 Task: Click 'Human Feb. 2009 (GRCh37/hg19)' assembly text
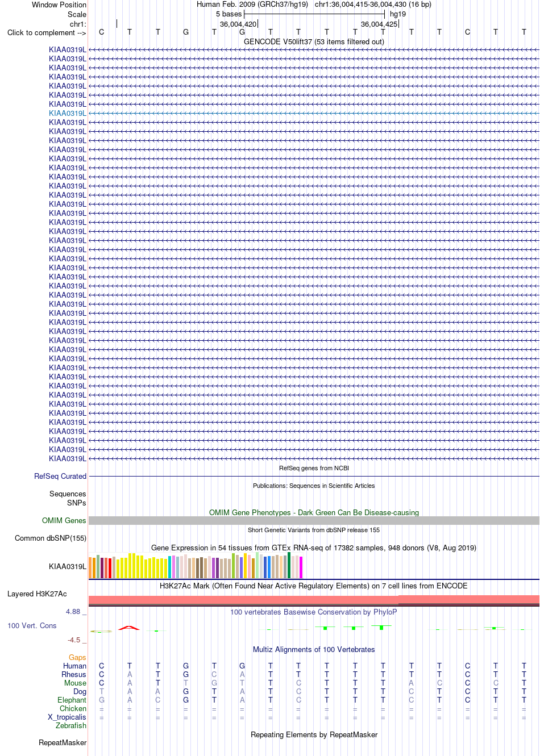coord(252,4)
